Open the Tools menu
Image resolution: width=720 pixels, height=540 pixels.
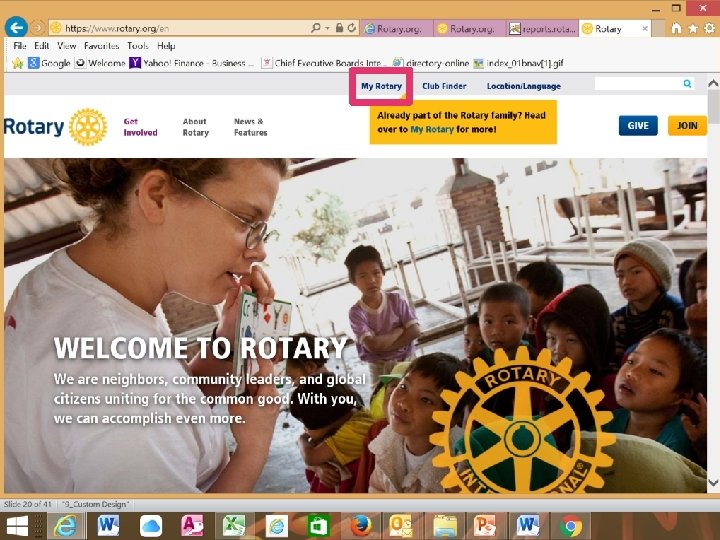click(x=138, y=45)
